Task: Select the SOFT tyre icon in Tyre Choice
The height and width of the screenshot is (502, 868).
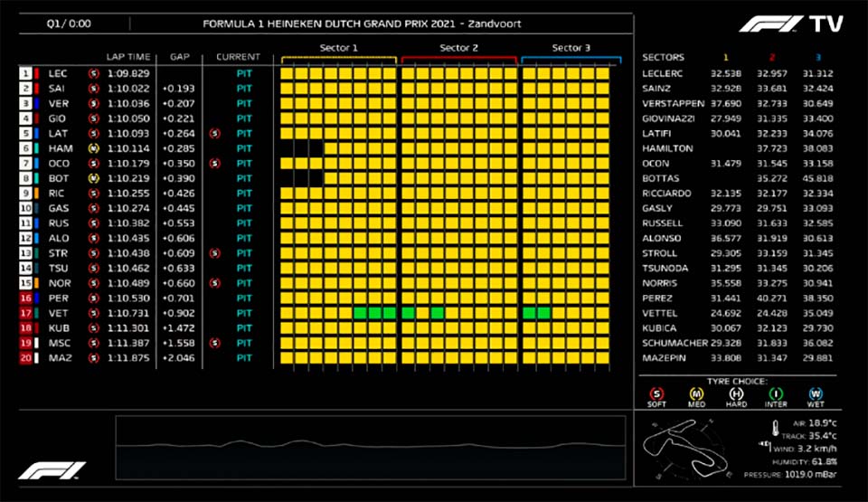Action: pyautogui.click(x=656, y=394)
